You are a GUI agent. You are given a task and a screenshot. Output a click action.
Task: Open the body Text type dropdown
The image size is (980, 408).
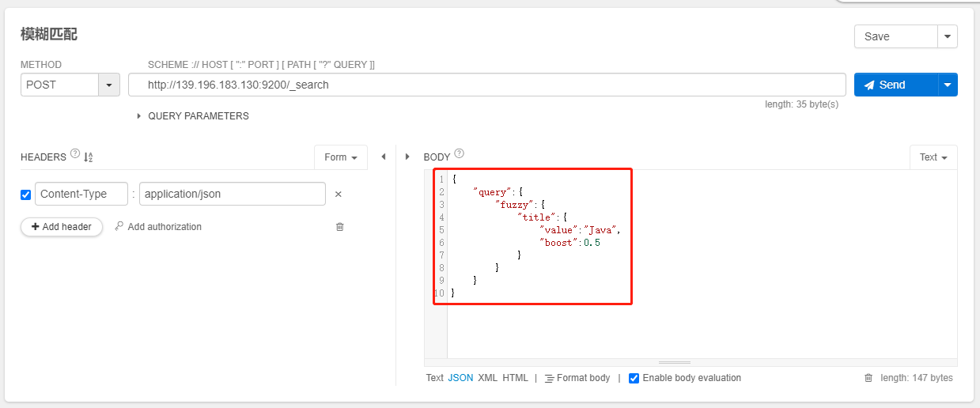click(933, 157)
